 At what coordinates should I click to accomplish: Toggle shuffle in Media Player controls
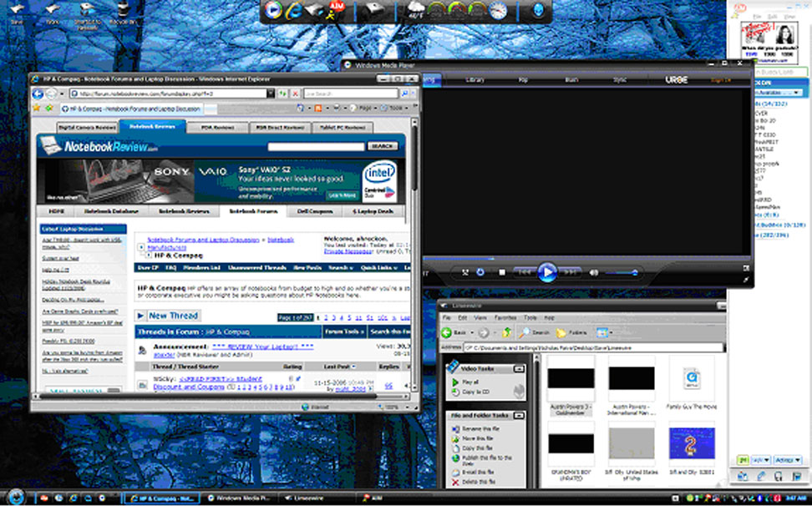pos(464,272)
